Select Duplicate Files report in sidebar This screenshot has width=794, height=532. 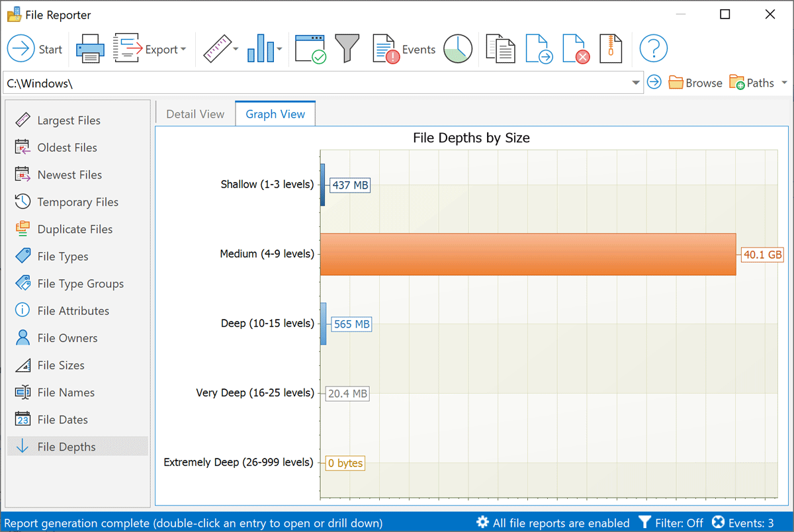[x=75, y=229]
